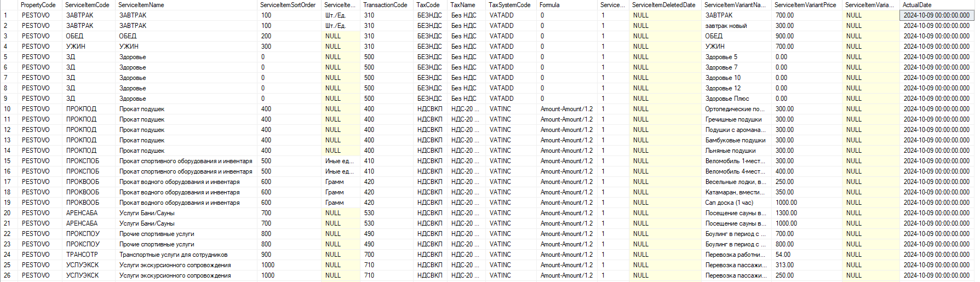Click the 'Гречишные подушки' cell
980x282 pixels.
[x=733, y=119]
